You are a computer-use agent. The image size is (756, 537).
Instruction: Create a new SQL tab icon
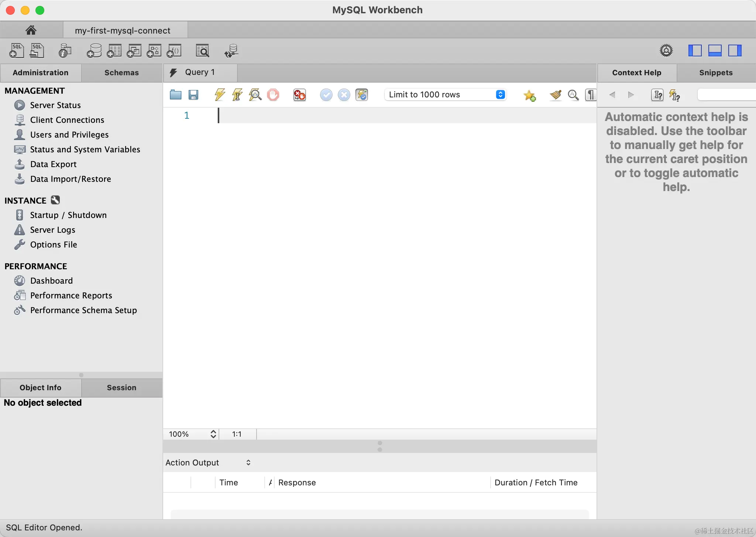click(x=16, y=51)
